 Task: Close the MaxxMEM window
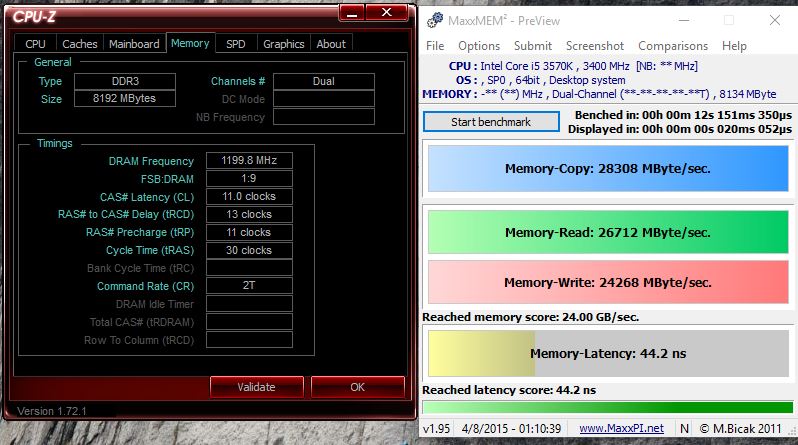click(x=775, y=20)
